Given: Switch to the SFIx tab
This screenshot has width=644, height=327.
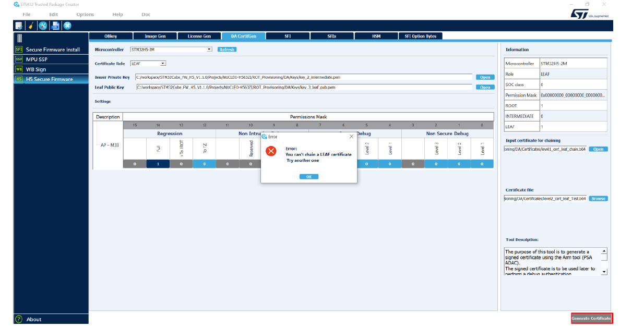Looking at the screenshot, I should (x=332, y=36).
